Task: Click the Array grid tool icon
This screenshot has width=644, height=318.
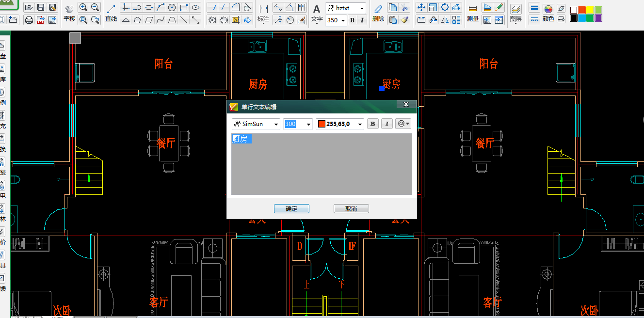Action: (456, 20)
